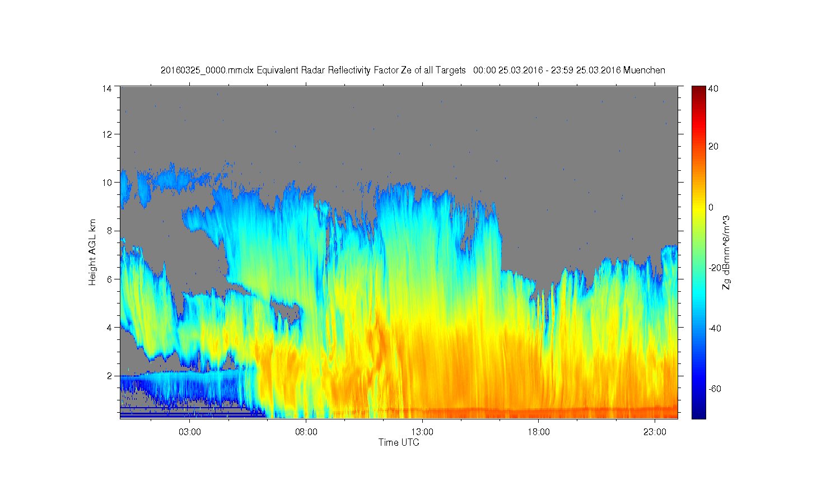Click the '03:00' time tick label

tap(190, 432)
